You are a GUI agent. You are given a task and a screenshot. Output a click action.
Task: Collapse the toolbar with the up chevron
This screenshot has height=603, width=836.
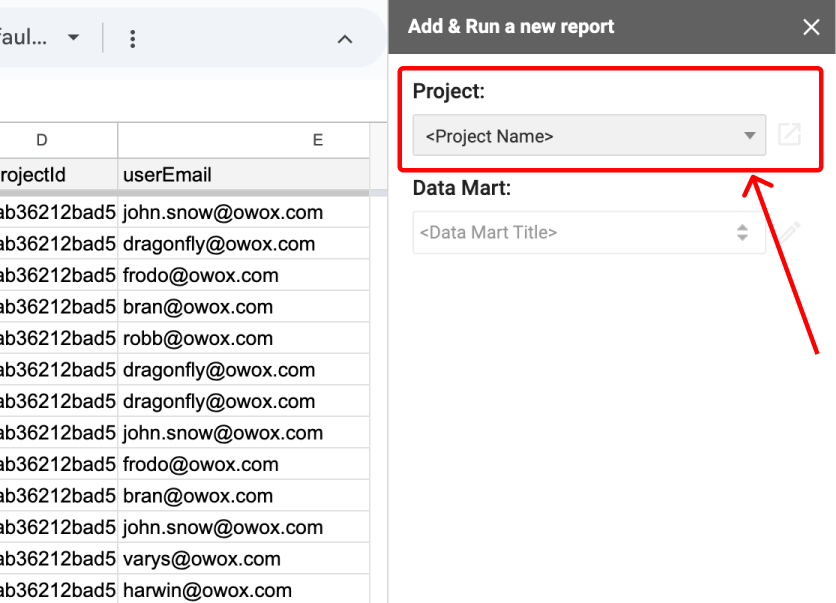(345, 39)
